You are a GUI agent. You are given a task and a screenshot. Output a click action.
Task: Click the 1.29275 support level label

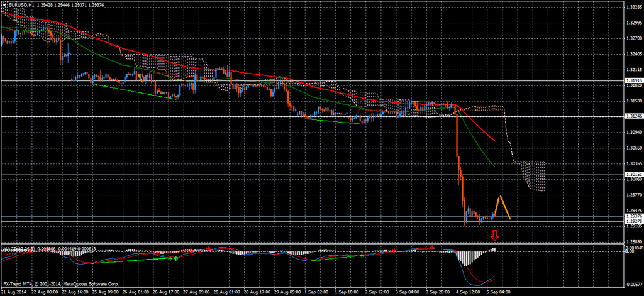click(633, 222)
